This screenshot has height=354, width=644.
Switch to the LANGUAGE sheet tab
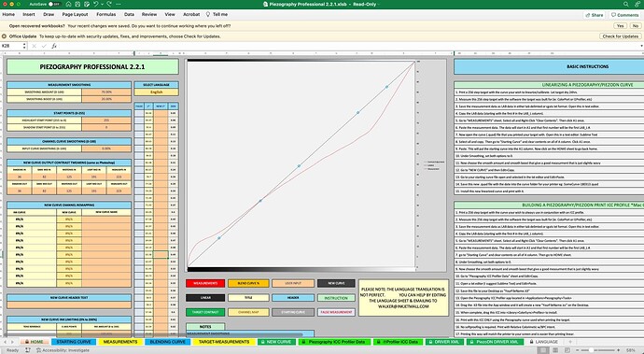coord(544,342)
